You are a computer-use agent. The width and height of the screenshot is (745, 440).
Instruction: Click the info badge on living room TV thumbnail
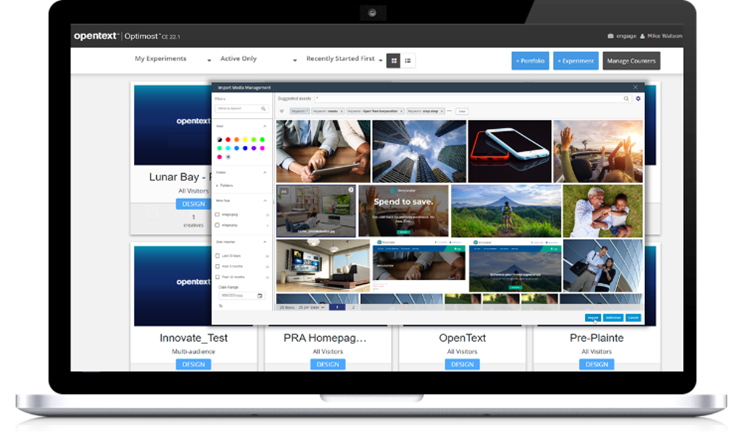pos(351,190)
